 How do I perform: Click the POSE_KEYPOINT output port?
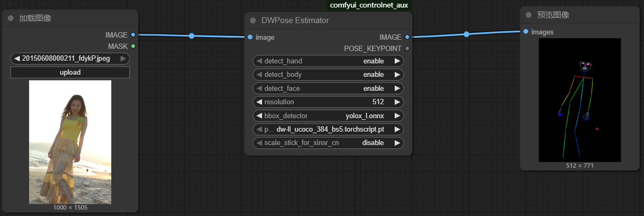[x=407, y=48]
